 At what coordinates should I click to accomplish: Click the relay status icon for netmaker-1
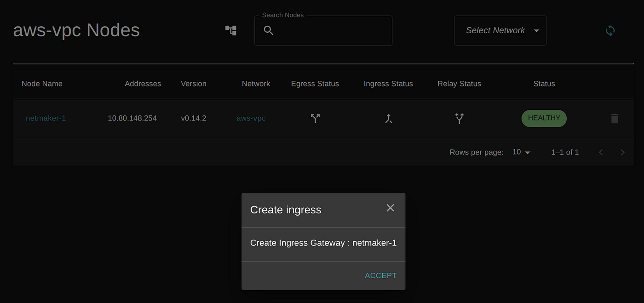459,118
